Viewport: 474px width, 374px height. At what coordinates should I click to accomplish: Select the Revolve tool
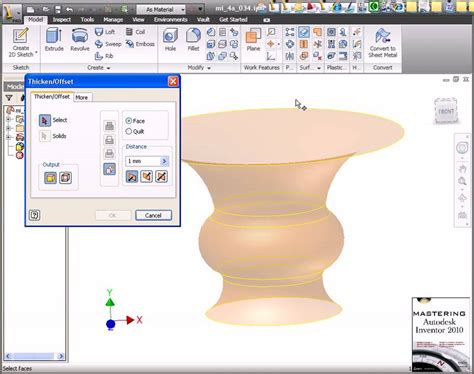(x=80, y=40)
